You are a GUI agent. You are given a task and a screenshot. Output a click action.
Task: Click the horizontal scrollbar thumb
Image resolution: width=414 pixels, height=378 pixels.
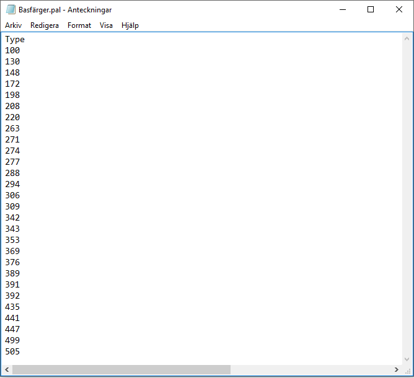click(x=121, y=370)
